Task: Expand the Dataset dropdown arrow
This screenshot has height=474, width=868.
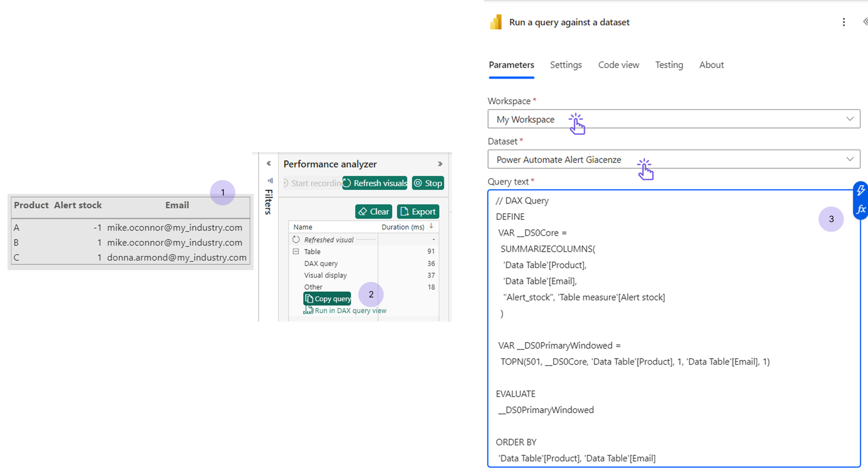Action: (850, 159)
